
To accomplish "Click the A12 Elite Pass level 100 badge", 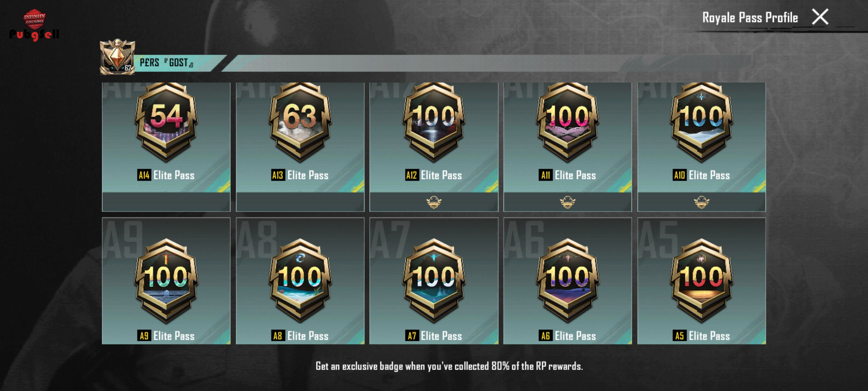I will coord(434,121).
